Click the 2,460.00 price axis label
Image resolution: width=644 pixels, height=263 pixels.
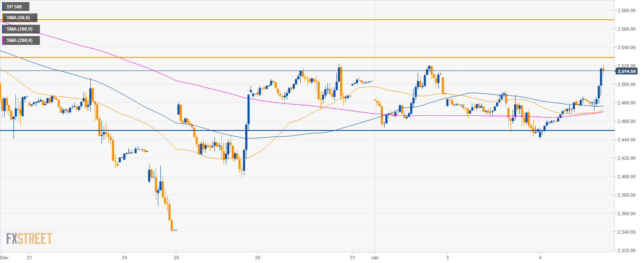tap(627, 121)
